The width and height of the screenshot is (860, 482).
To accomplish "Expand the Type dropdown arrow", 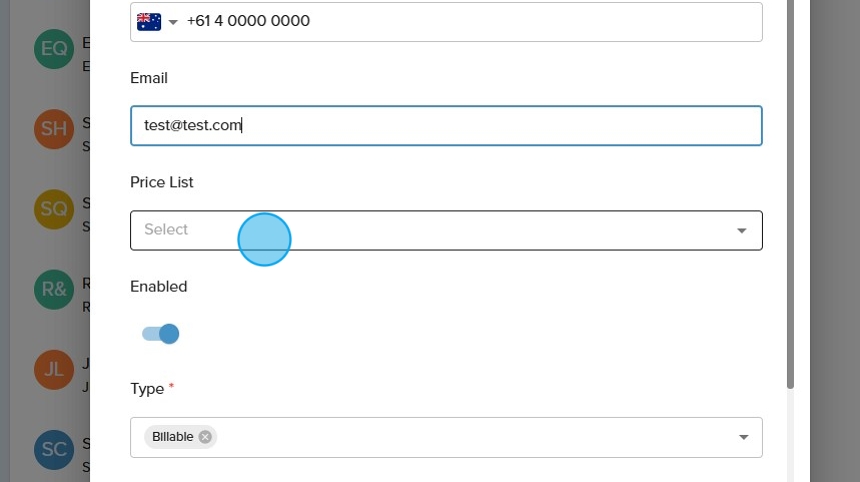I will pos(743,437).
